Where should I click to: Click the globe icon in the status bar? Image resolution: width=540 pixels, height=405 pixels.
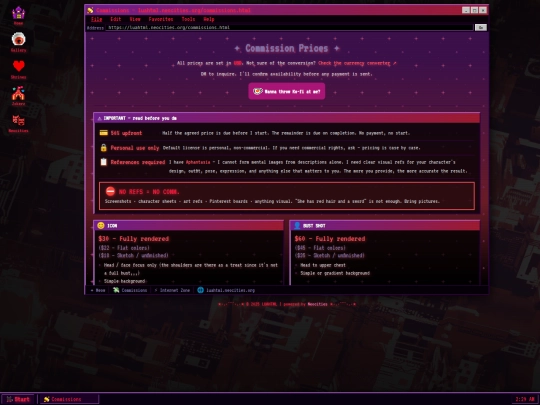(x=200, y=290)
